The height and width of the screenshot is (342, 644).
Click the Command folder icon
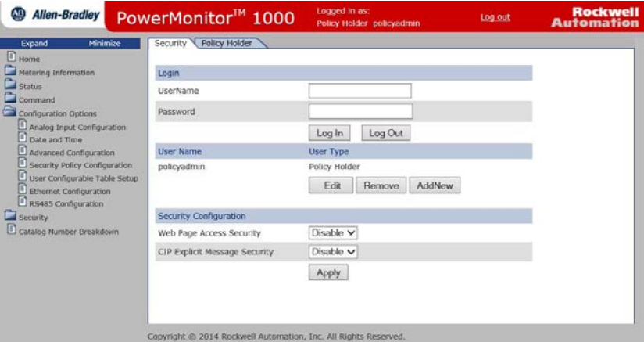point(11,99)
